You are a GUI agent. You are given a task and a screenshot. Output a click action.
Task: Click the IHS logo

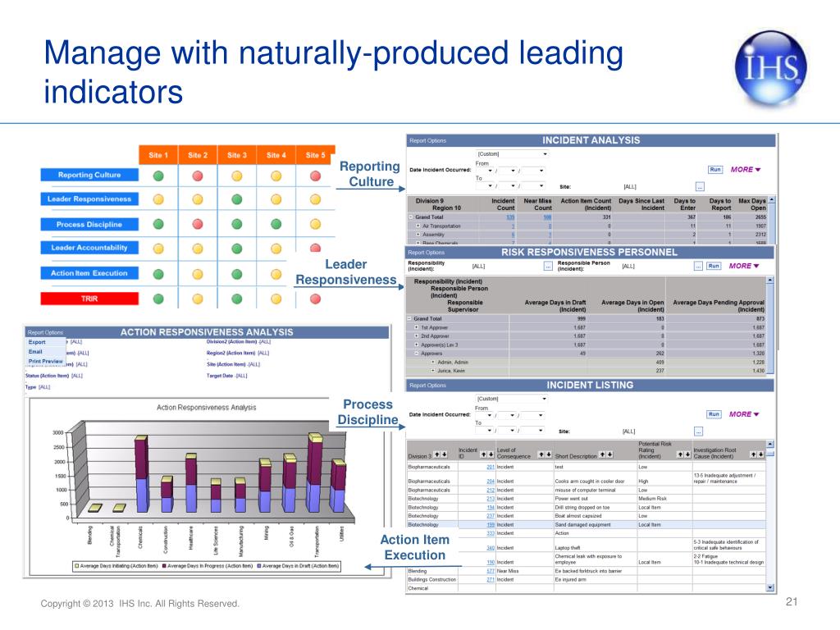click(769, 69)
